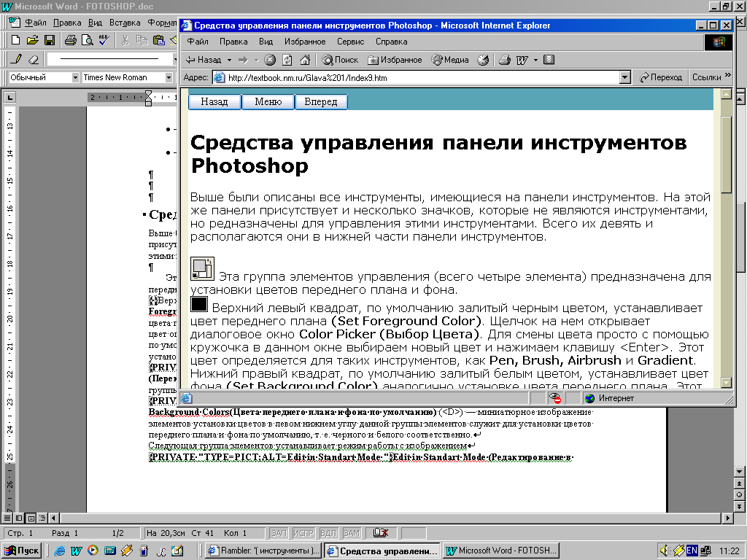Click spelling status book icon in Word status bar
The width and height of the screenshot is (747, 560).
click(x=380, y=533)
